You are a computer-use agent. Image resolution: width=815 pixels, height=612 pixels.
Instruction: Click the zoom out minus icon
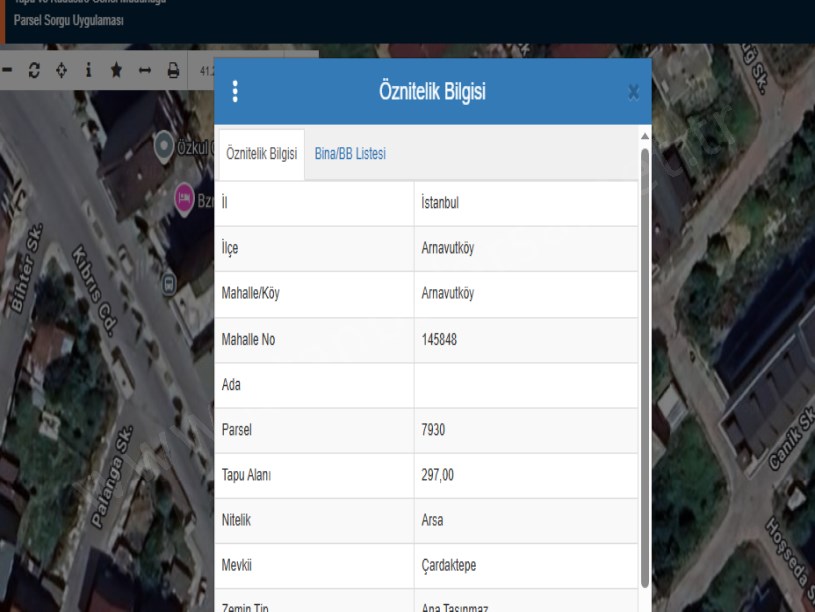click(x=8, y=71)
